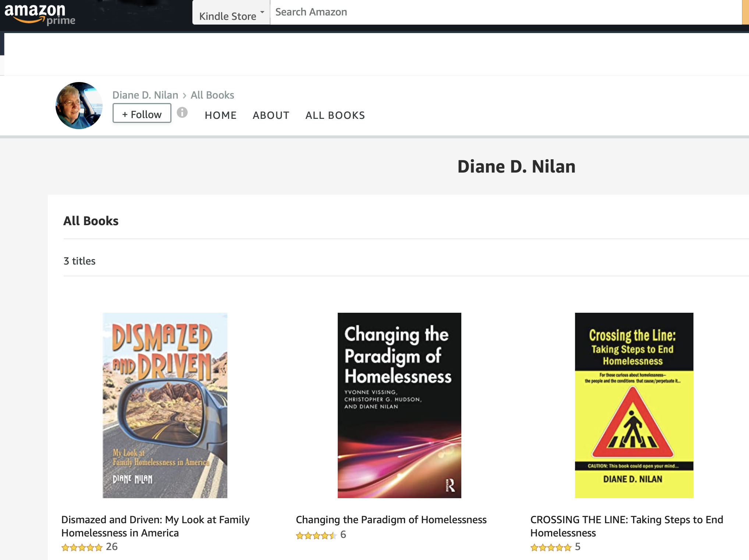Click the + Follow button
This screenshot has height=560, width=749.
tap(142, 113)
